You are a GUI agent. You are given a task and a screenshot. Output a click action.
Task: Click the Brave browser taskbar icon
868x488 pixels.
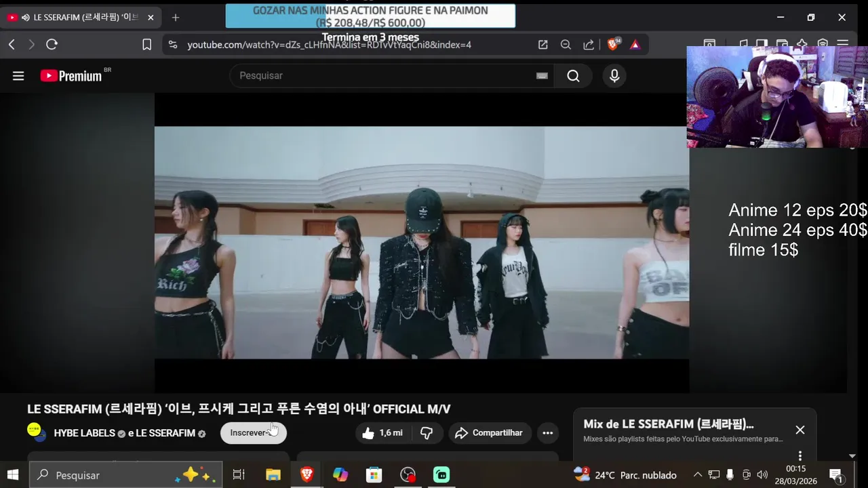tap(307, 475)
